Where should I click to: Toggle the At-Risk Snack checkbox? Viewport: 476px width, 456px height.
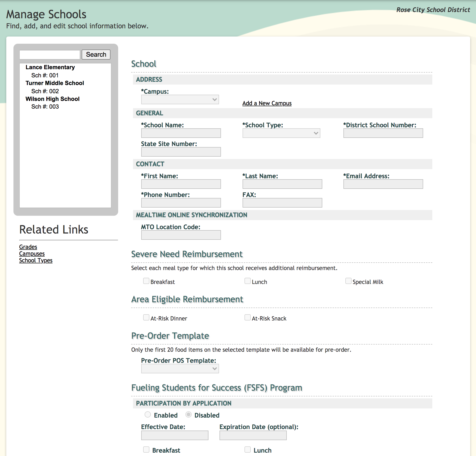[247, 318]
